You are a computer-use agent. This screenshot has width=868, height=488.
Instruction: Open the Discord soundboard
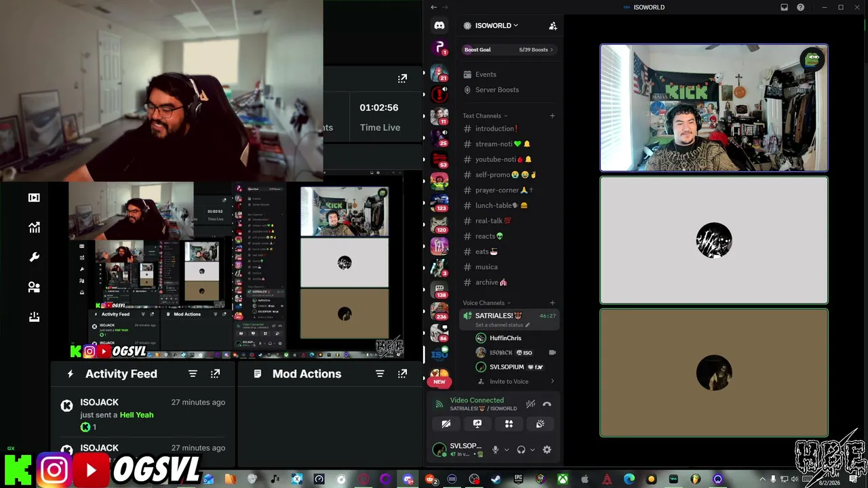click(x=540, y=424)
